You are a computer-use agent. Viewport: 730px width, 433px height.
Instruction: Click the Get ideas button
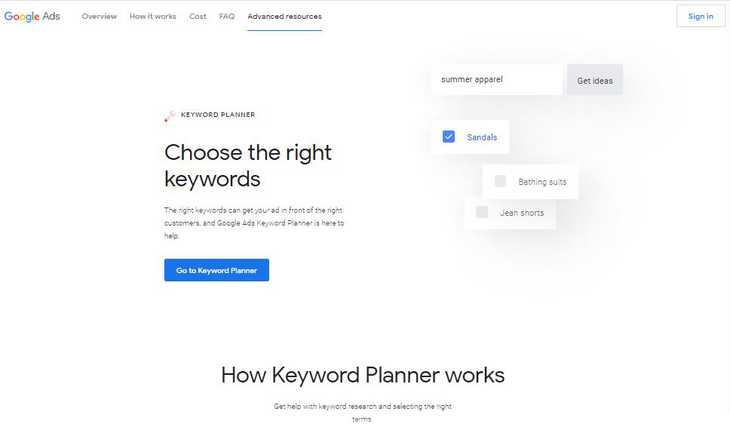click(595, 80)
